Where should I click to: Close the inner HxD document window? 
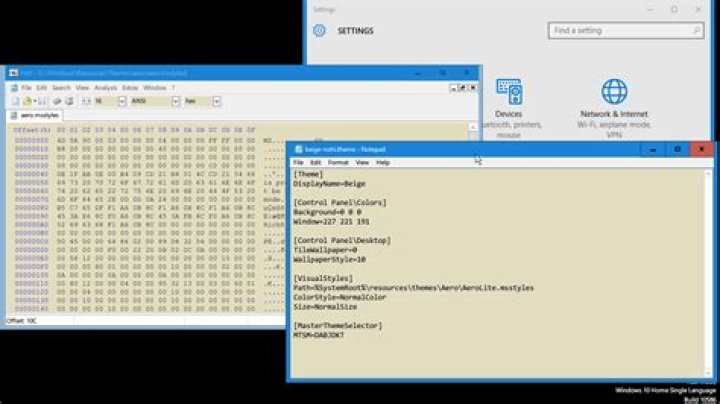coord(473,88)
